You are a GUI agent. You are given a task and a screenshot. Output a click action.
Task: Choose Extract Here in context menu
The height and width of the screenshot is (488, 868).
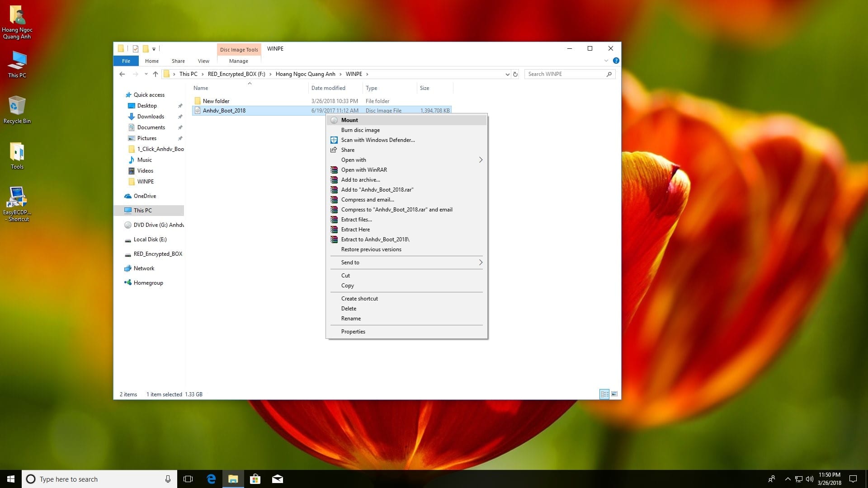(406, 230)
